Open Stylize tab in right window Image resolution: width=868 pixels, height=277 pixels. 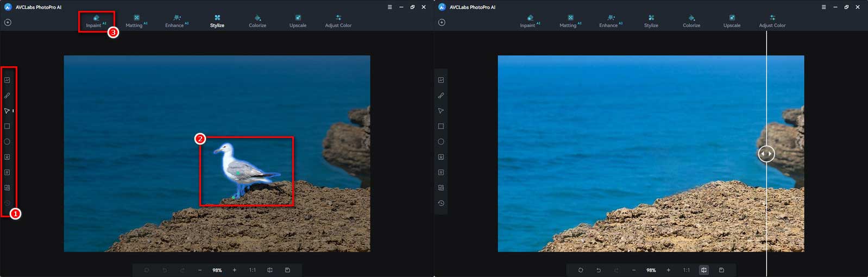651,21
